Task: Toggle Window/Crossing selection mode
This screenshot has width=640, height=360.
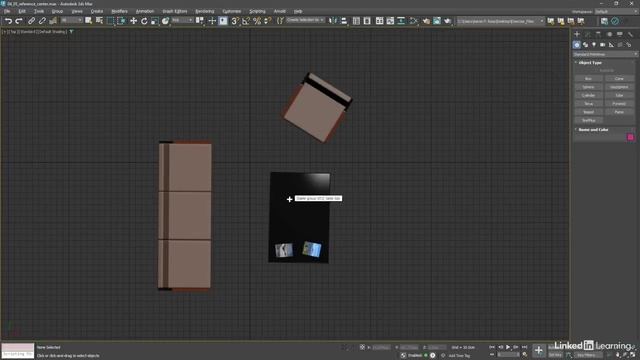Action: click(121, 21)
